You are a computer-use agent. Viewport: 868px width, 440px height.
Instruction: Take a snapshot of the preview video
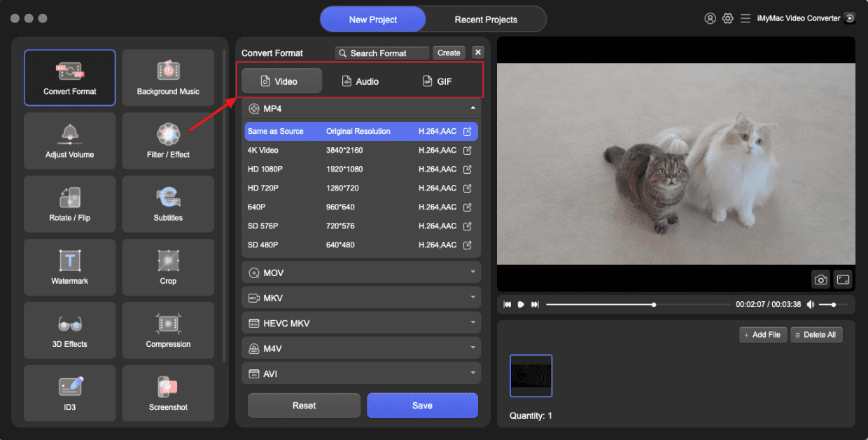tap(820, 279)
